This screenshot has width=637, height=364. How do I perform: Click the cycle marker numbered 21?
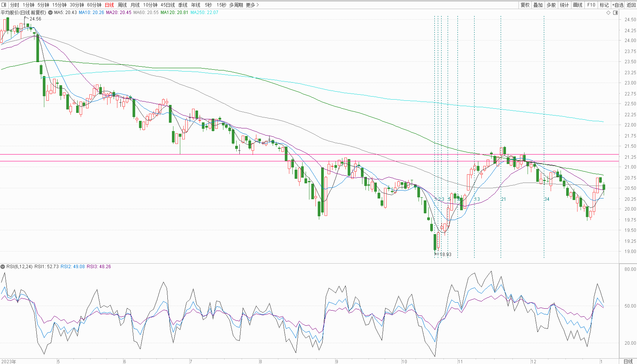coord(503,199)
